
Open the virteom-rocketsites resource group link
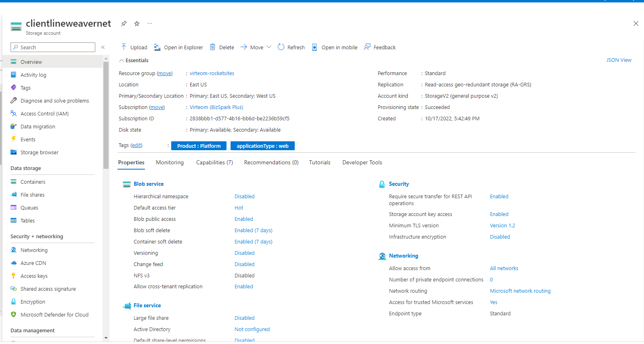212,73
